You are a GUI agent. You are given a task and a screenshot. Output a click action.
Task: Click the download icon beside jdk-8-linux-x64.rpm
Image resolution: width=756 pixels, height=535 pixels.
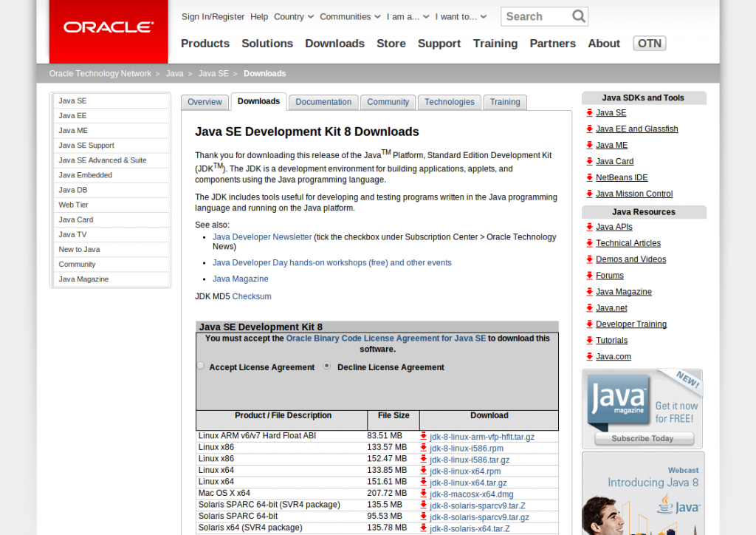click(x=423, y=470)
